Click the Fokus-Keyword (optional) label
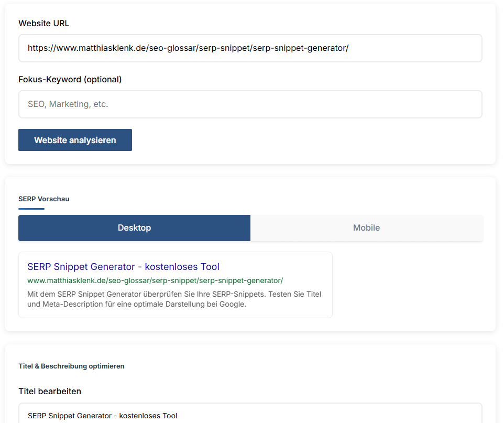This screenshot has height=423, width=504. click(x=70, y=80)
